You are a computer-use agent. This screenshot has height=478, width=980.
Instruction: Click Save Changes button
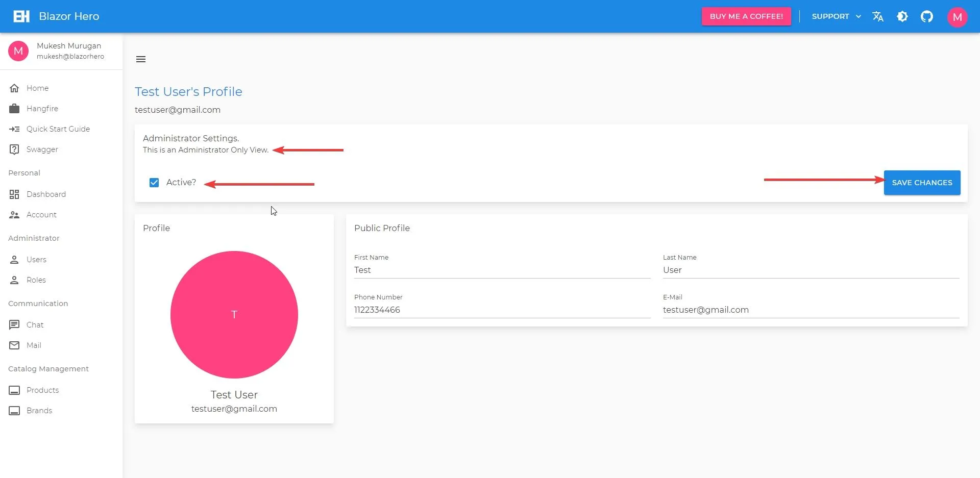click(x=921, y=183)
